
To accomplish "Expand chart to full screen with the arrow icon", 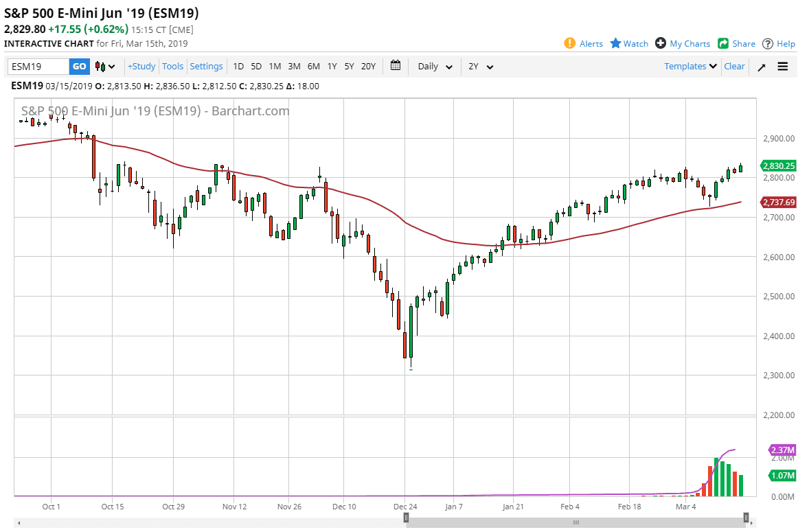I will pos(762,67).
